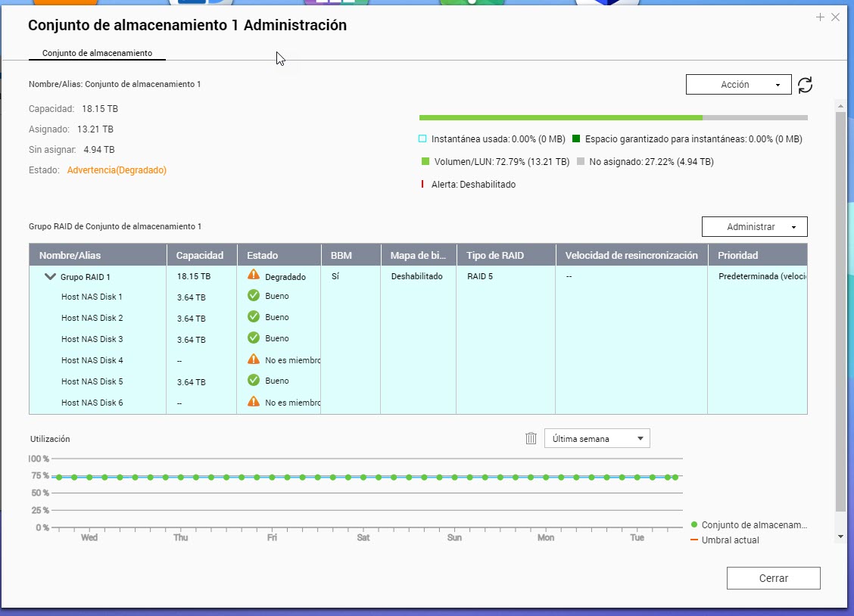854x616 pixels.
Task: Click the trash icon above utilization chart
Action: (x=531, y=438)
